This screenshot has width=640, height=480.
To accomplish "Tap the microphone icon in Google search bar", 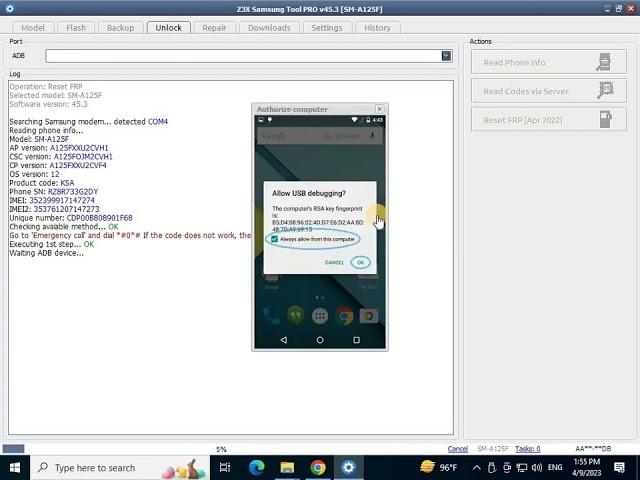I will 372,136.
